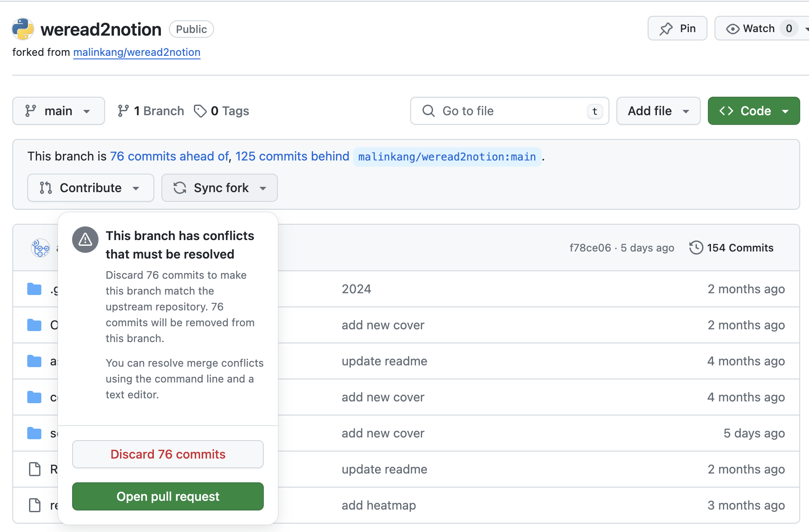The width and height of the screenshot is (809, 532).
Task: Open add new cover commit from 5 days ago
Action: [x=383, y=433]
